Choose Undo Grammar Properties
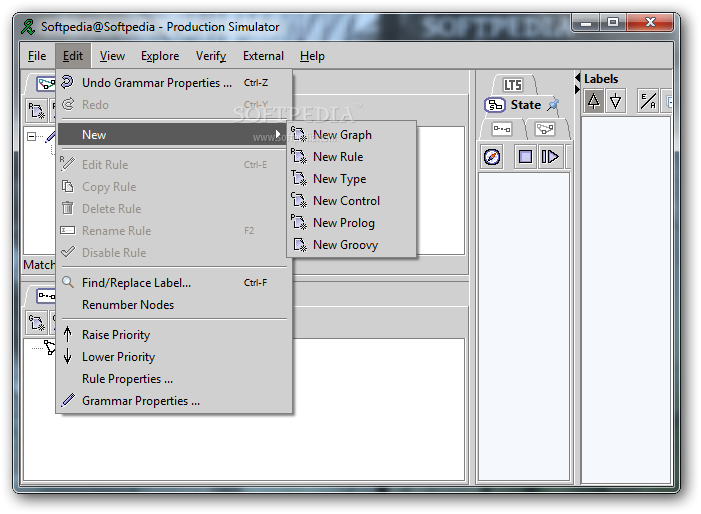Image resolution: width=701 pixels, height=514 pixels. tap(174, 83)
